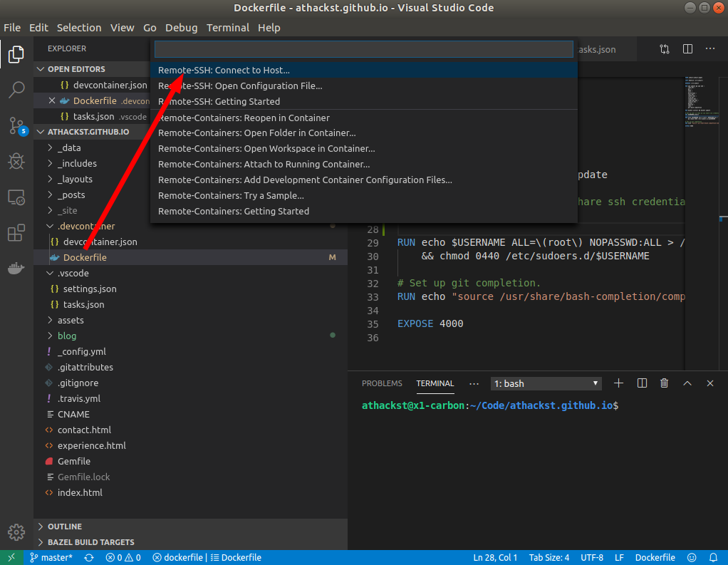This screenshot has height=565, width=728.
Task: Open the Debug view bug icon
Action: [x=16, y=161]
